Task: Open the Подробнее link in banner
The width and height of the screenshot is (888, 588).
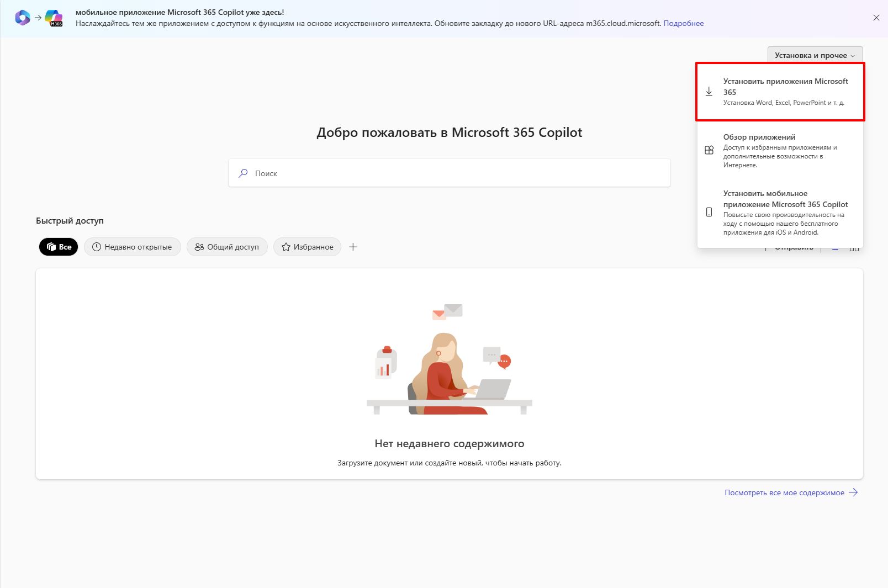Action: point(684,23)
